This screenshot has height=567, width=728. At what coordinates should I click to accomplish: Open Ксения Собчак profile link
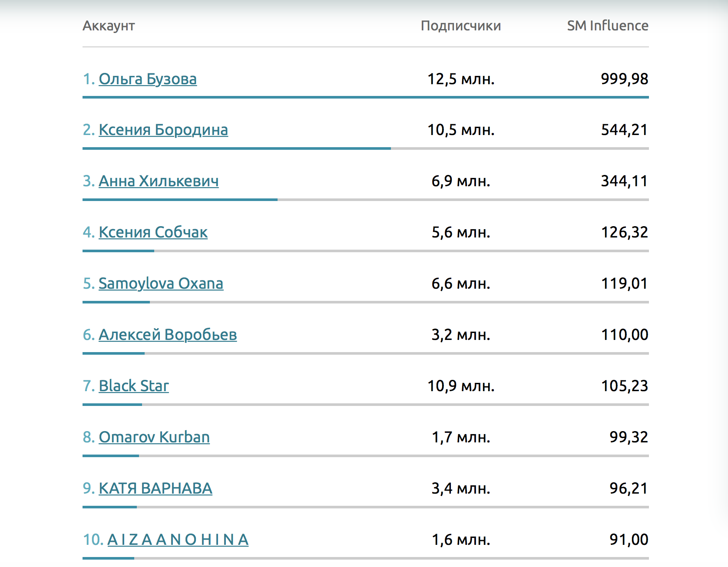point(153,232)
